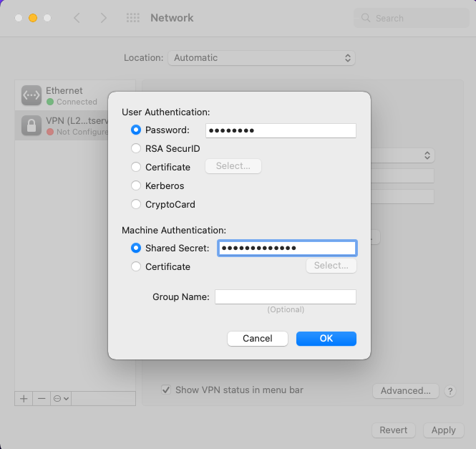Click the forward navigation arrow
This screenshot has height=449, width=476.
point(104,18)
